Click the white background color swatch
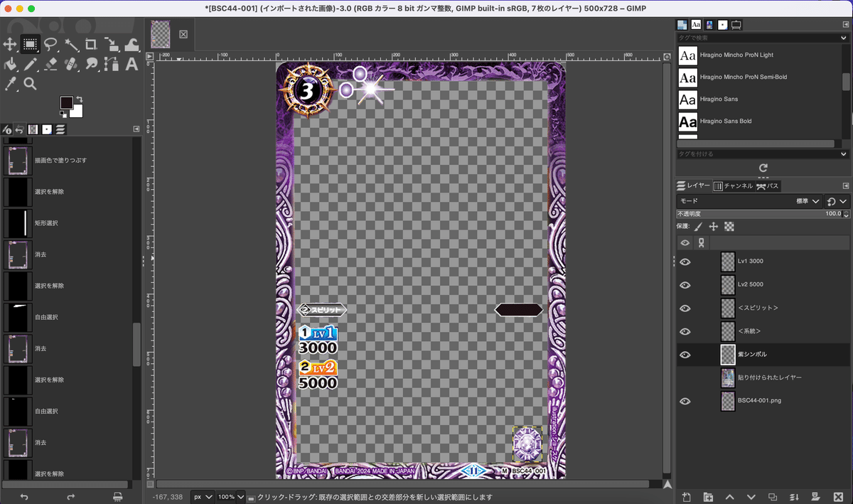 tap(77, 112)
